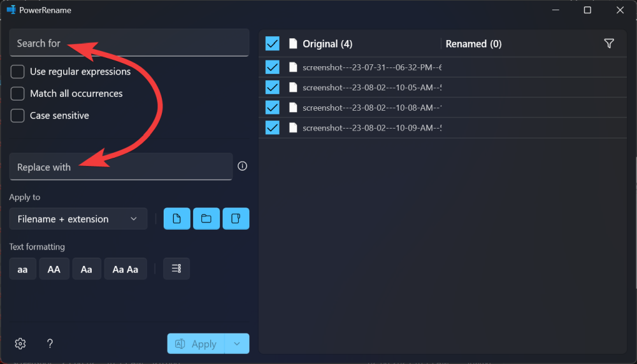Screen dimensions: 637x364
Task: Open PowerRename settings gear
Action: [x=20, y=344]
